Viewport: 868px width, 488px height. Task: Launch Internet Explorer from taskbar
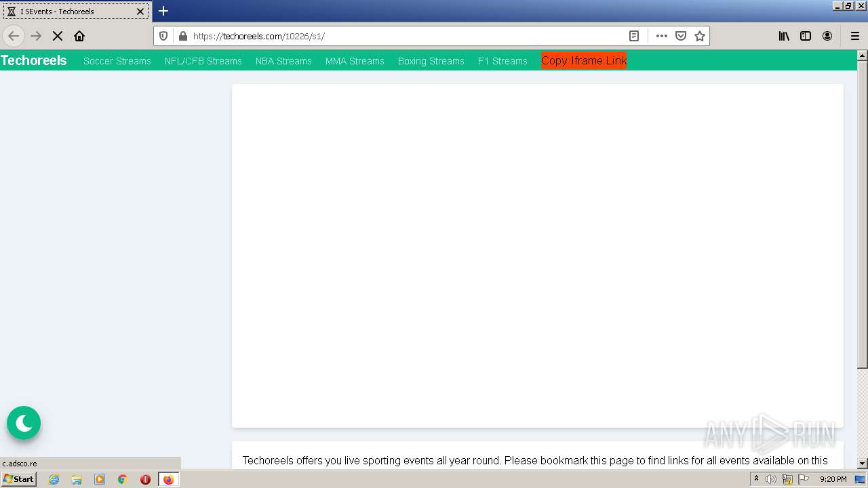point(54,479)
